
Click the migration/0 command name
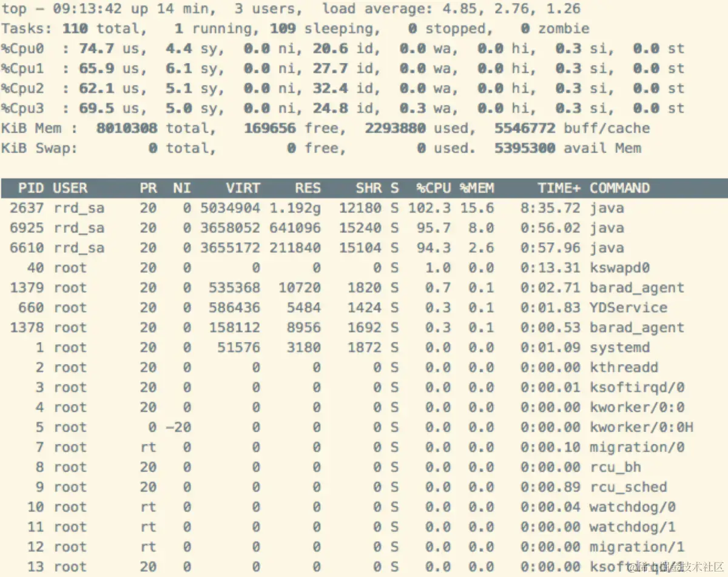pyautogui.click(x=637, y=448)
